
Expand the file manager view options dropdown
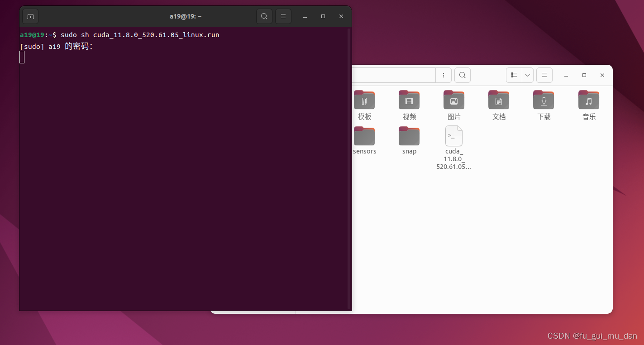[x=528, y=75]
